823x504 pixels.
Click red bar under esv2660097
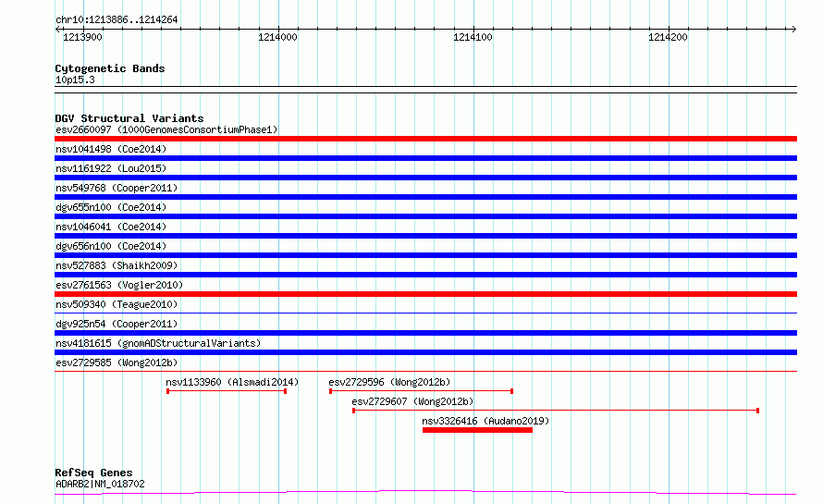coord(425,139)
